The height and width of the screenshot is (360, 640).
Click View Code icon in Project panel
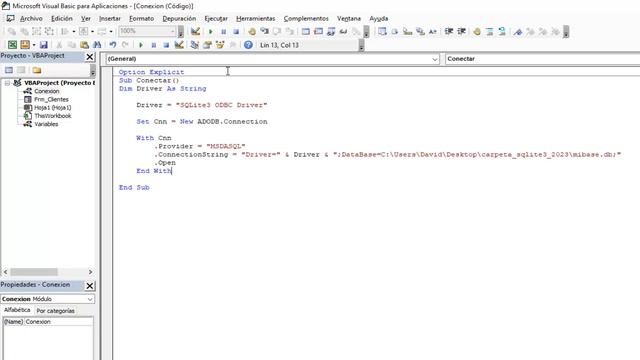9,70
